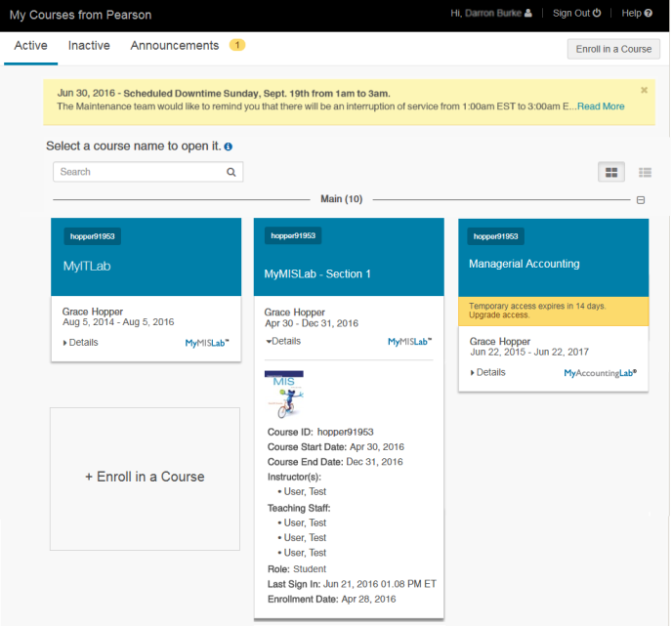Switch to card grid view
672x626 pixels.
click(x=611, y=172)
